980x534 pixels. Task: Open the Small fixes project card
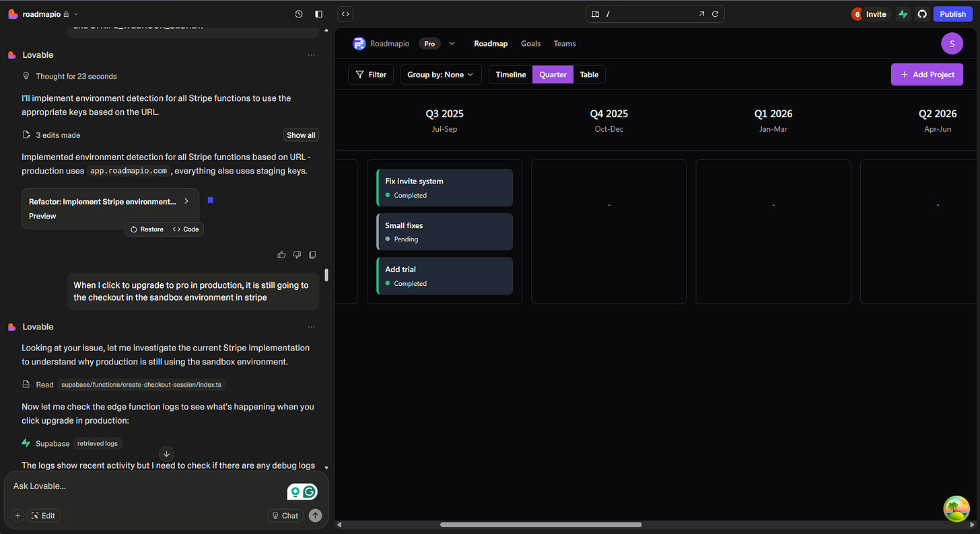(x=445, y=232)
